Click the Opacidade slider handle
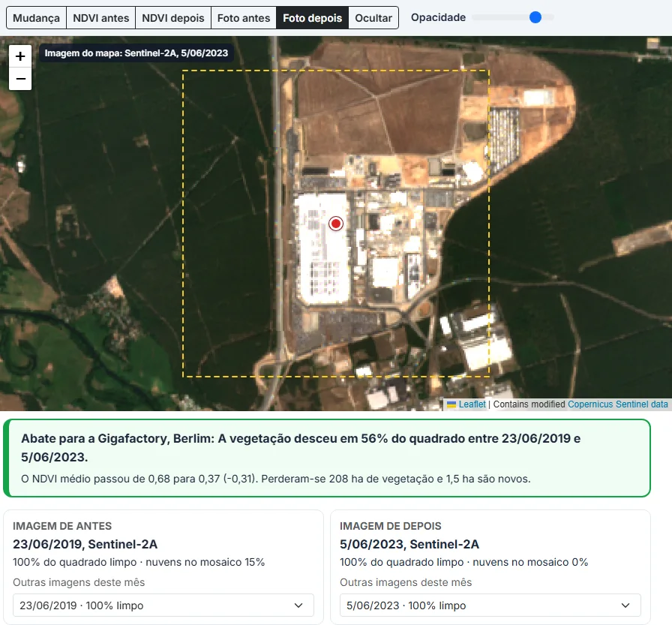This screenshot has width=672, height=625. (535, 17)
